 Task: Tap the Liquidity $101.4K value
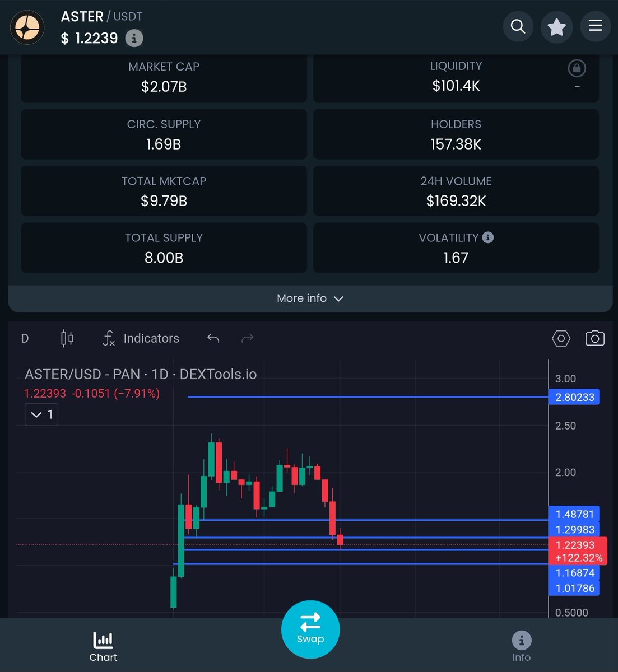(x=456, y=86)
